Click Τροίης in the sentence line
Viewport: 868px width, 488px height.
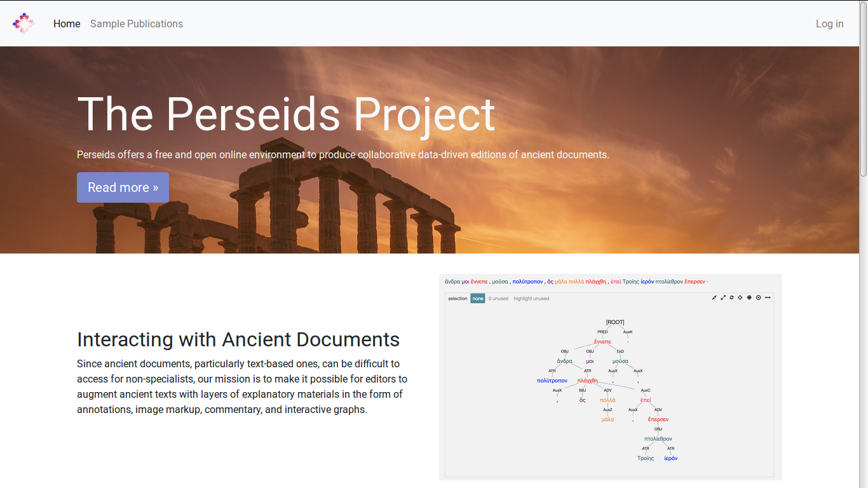(630, 281)
